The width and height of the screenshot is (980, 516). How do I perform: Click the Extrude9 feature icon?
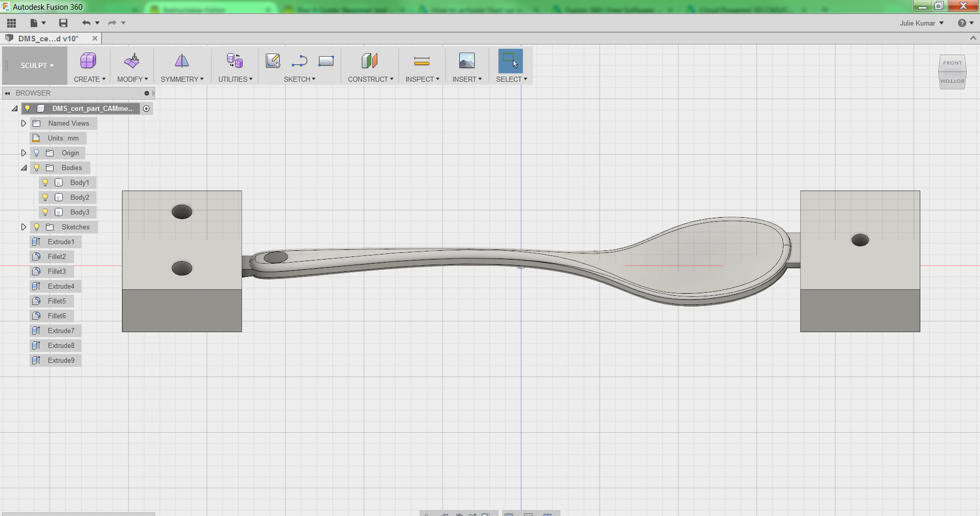click(x=36, y=360)
